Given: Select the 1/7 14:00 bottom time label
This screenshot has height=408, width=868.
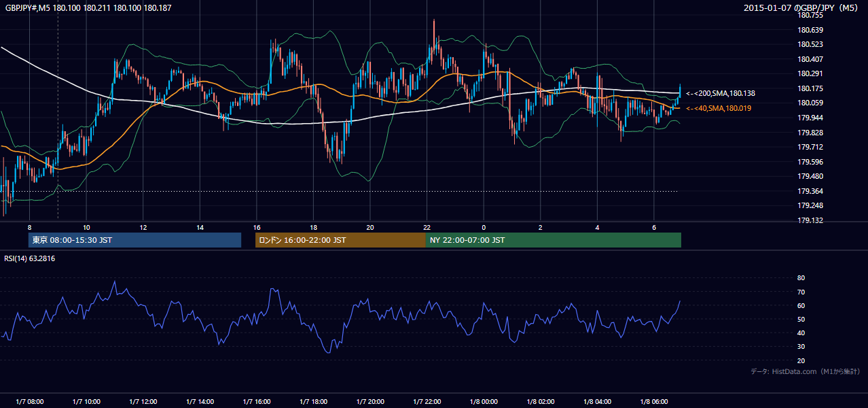Looking at the screenshot, I should (200, 401).
